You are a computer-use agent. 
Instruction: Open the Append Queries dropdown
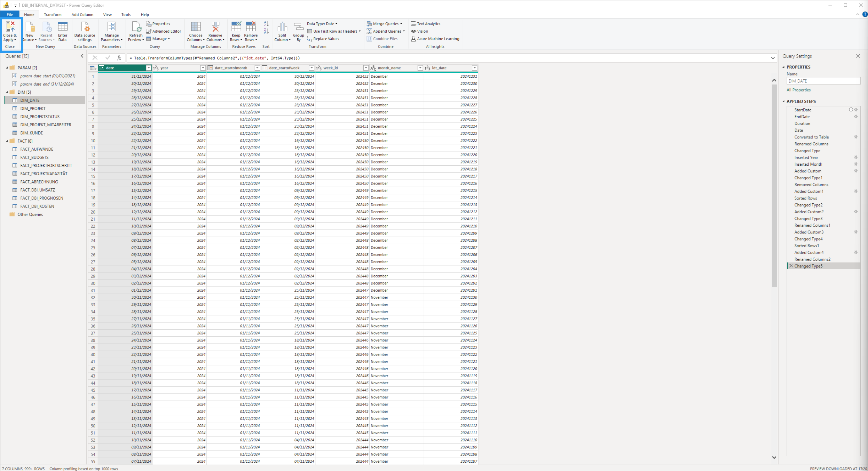pos(386,31)
